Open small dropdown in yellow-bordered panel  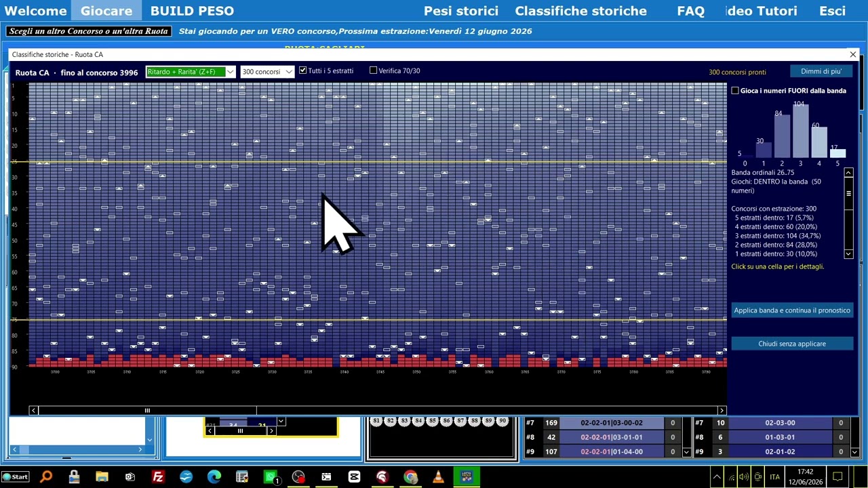tap(281, 422)
